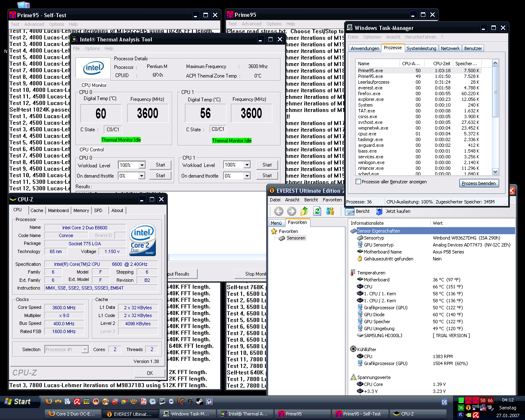Click the orange EVEREST info tray icon

468,408
